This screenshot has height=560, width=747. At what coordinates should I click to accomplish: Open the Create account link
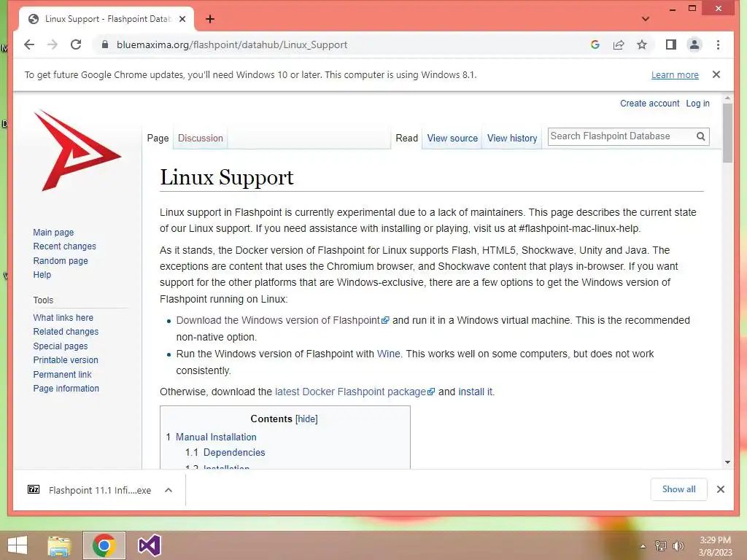(x=649, y=104)
